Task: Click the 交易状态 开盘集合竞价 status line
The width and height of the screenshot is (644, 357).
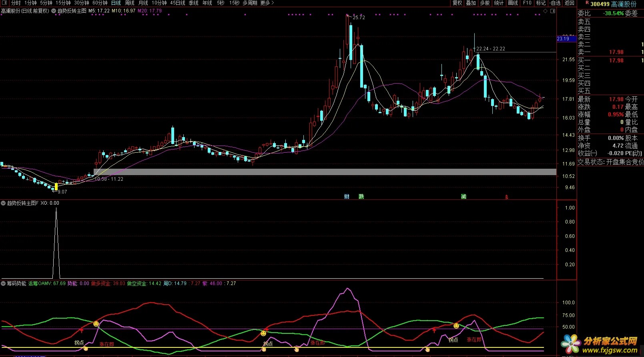Action: click(610, 162)
